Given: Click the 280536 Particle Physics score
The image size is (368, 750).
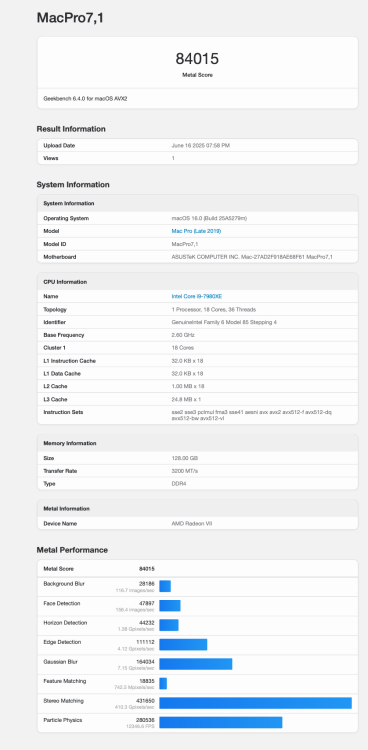Looking at the screenshot, I should point(145,720).
